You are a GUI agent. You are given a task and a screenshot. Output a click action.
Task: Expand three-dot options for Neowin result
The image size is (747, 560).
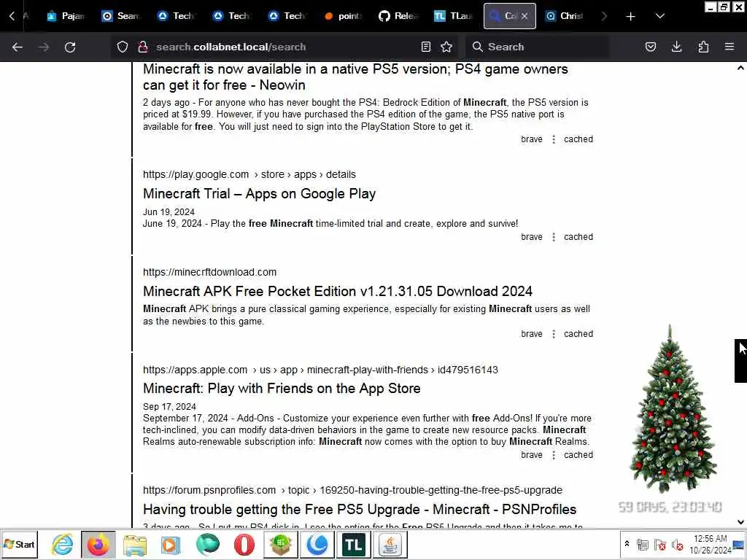pyautogui.click(x=553, y=139)
